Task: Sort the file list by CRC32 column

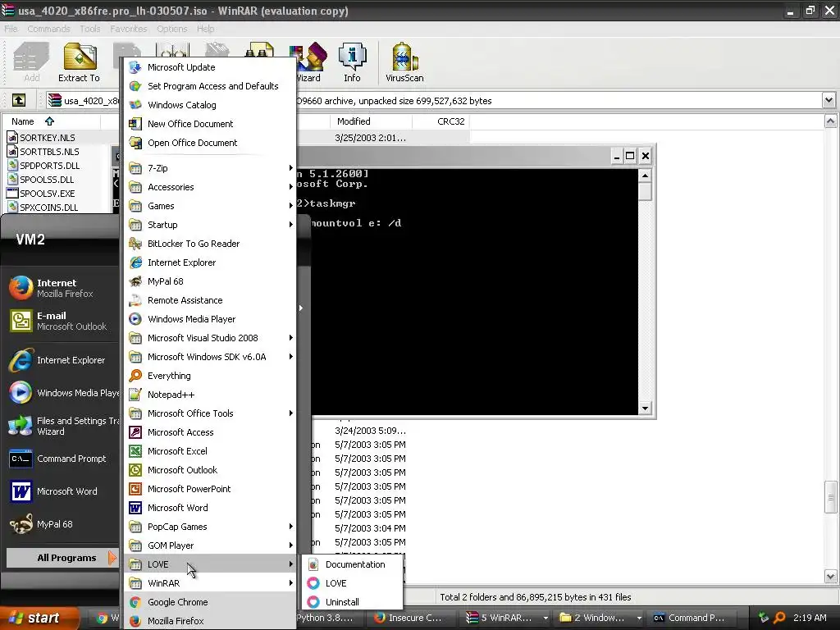Action: click(441, 121)
